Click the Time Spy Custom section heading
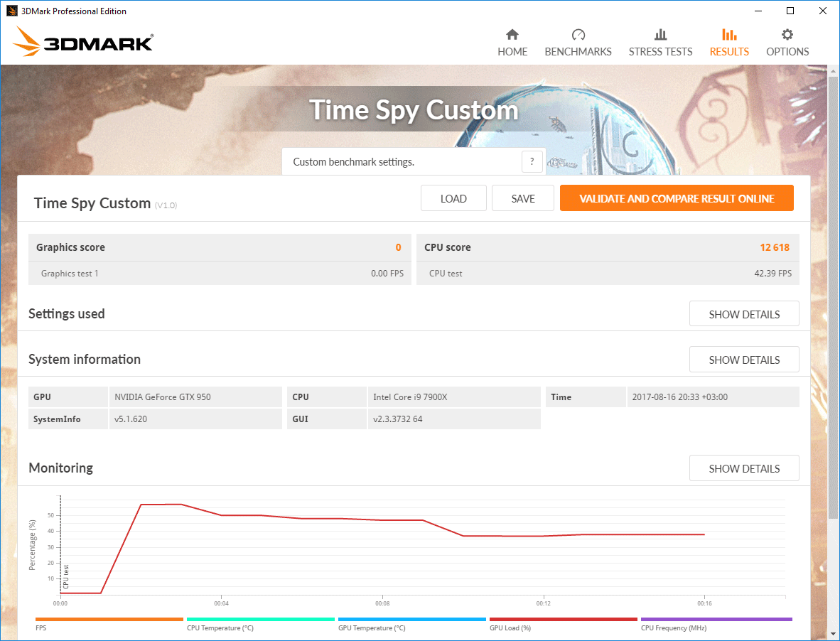The width and height of the screenshot is (840, 641). click(92, 203)
